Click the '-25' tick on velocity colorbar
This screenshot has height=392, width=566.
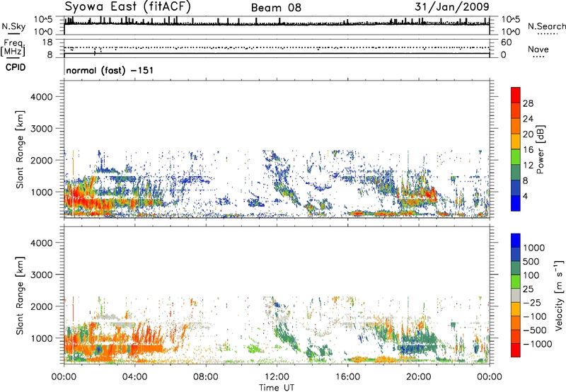coord(532,302)
